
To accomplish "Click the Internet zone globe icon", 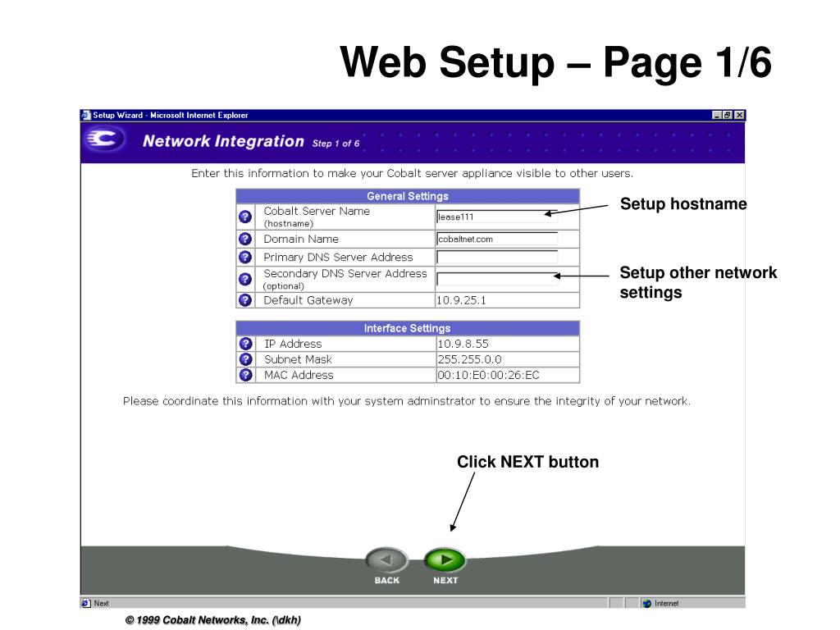I will pos(646,603).
